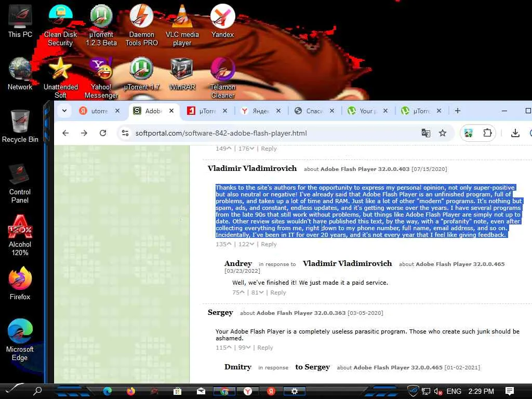This screenshot has width=532, height=399.
Task: Open the Recycle Bin
Action: pos(20,126)
